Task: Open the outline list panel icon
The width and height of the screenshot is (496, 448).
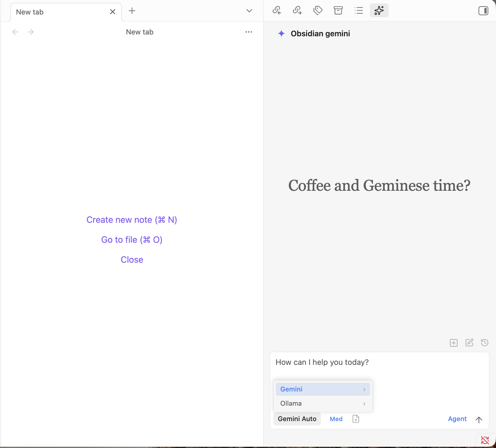Action: point(359,11)
